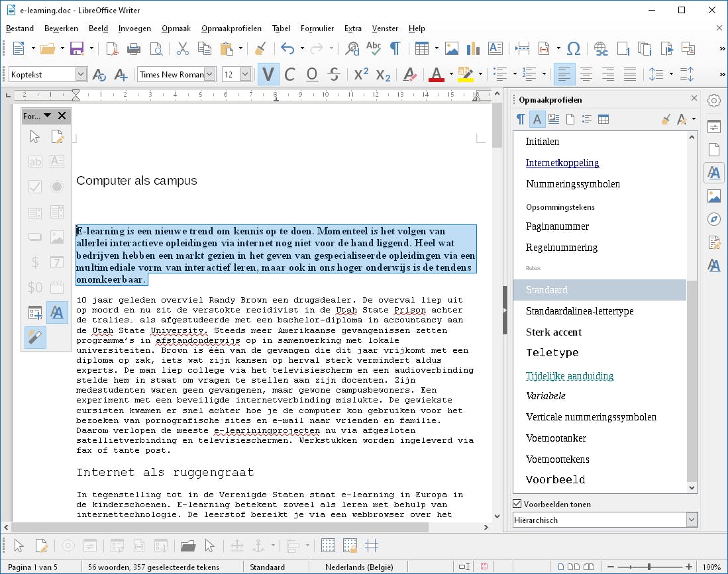Apply the 'Sterk accent' character style
The height and width of the screenshot is (574, 728).
point(554,332)
